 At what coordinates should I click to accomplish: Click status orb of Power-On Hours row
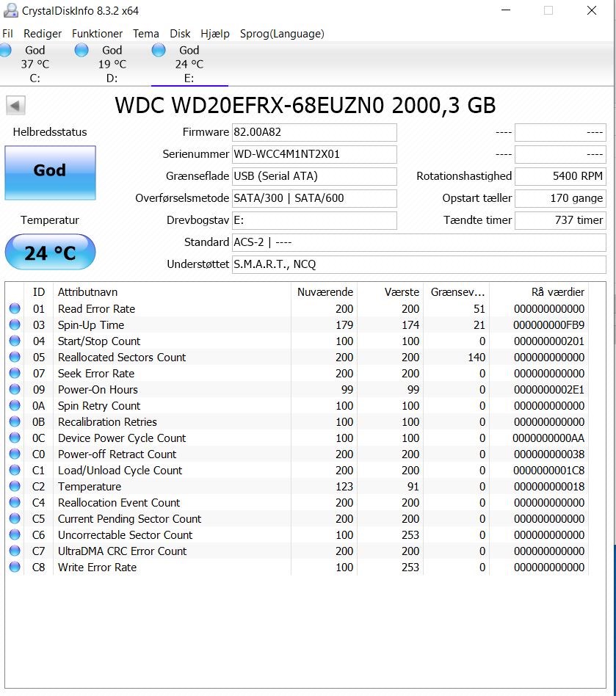pyautogui.click(x=15, y=389)
